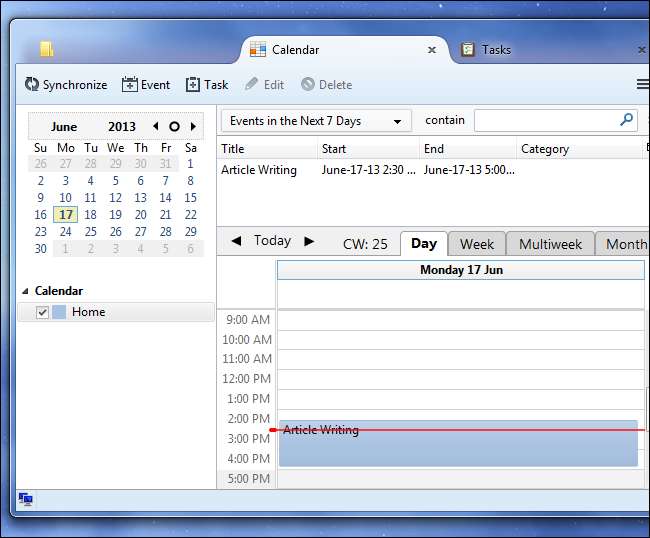The image size is (650, 538).
Task: Collapse the Calendar list section
Action: pyautogui.click(x=25, y=291)
